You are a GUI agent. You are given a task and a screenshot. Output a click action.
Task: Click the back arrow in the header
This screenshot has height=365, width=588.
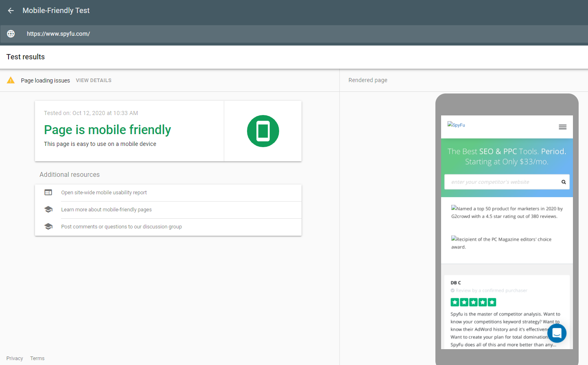click(11, 11)
